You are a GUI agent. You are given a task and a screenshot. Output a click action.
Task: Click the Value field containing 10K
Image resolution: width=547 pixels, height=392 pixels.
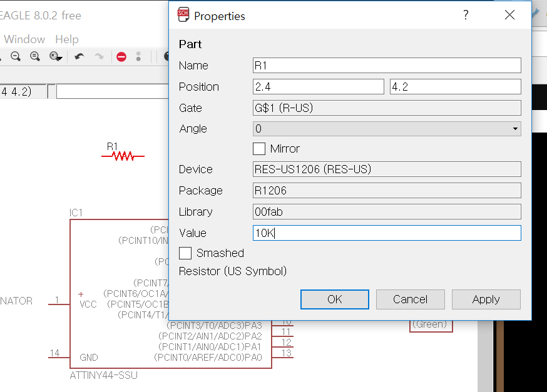pos(387,233)
